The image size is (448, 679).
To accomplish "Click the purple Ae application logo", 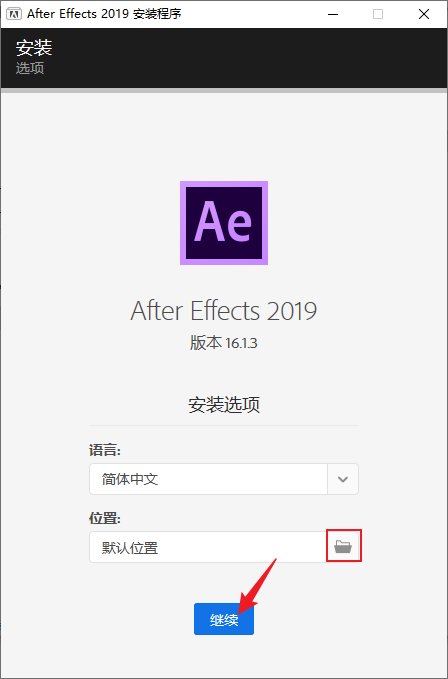I will click(224, 223).
